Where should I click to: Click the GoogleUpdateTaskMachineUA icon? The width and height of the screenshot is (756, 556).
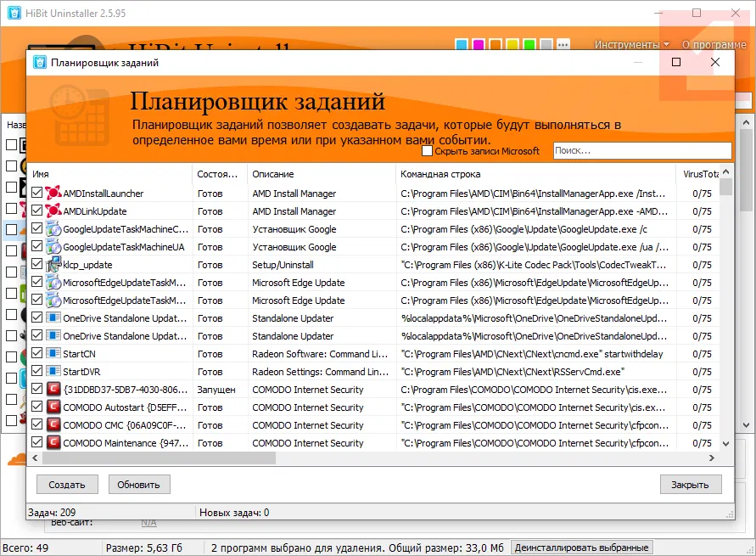coord(53,246)
